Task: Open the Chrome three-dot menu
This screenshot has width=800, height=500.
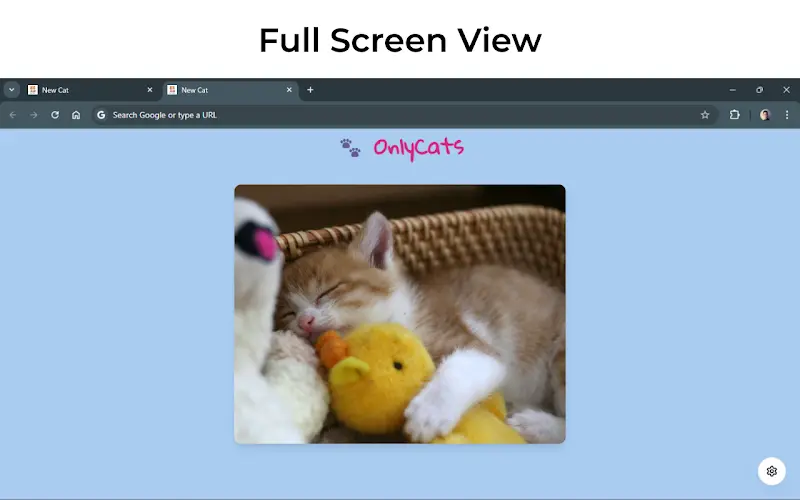Action: [787, 115]
